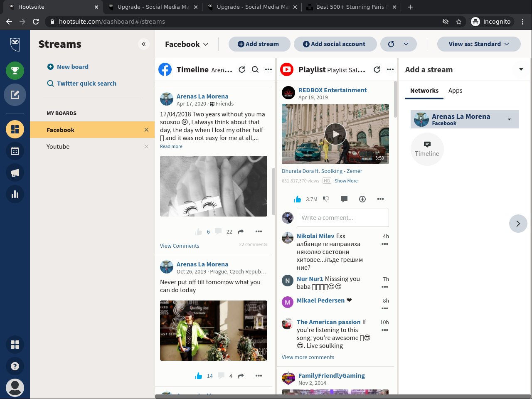Refresh all streams button

click(x=391, y=44)
